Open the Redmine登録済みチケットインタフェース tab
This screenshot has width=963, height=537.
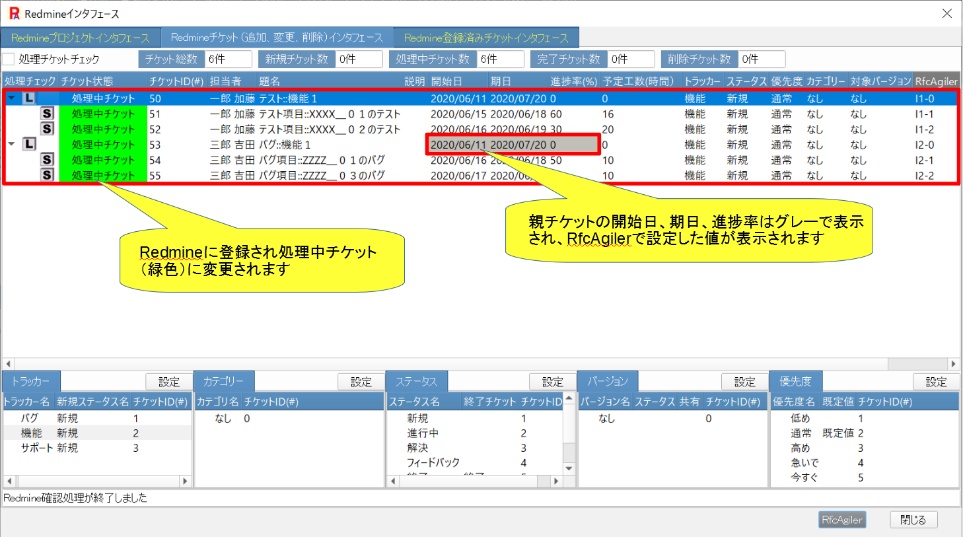486,37
